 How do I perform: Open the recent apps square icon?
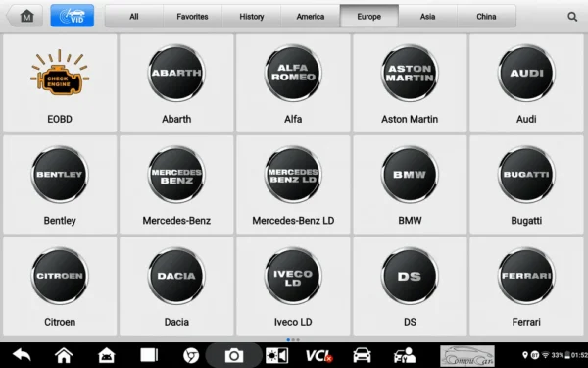149,355
